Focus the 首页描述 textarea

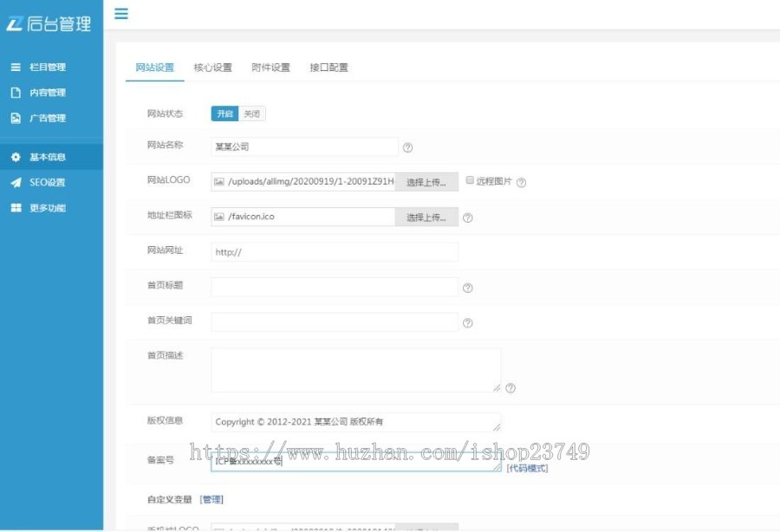click(x=356, y=371)
